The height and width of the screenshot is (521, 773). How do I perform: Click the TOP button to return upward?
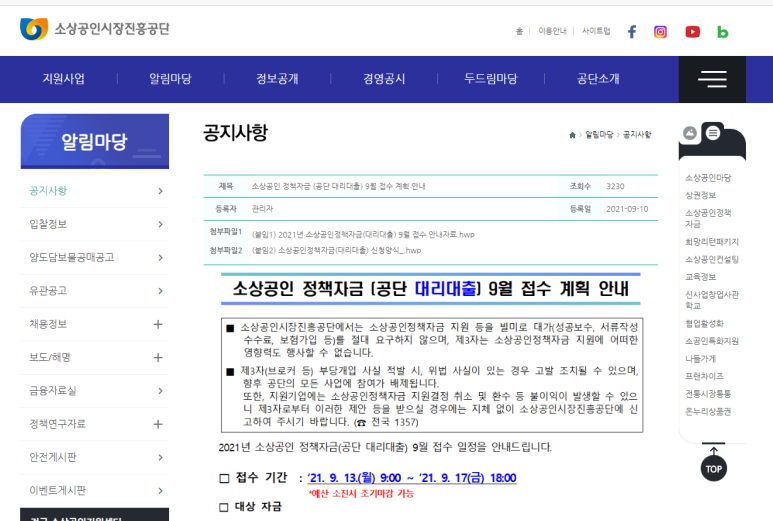click(713, 469)
